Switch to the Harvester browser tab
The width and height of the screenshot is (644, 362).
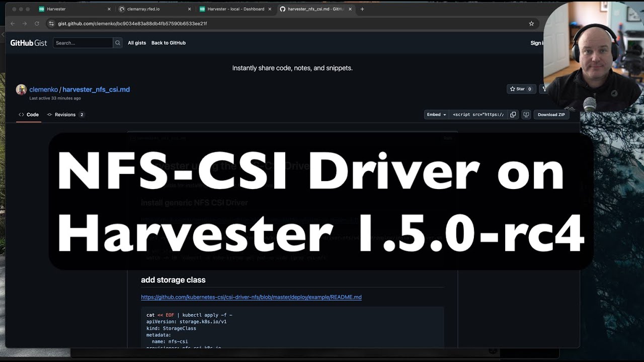click(x=73, y=9)
